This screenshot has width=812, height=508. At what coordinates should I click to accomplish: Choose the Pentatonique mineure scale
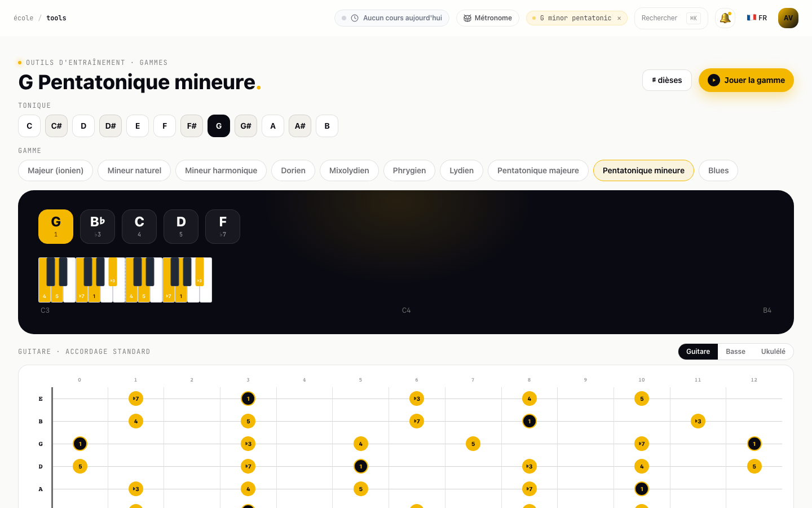[x=643, y=170]
